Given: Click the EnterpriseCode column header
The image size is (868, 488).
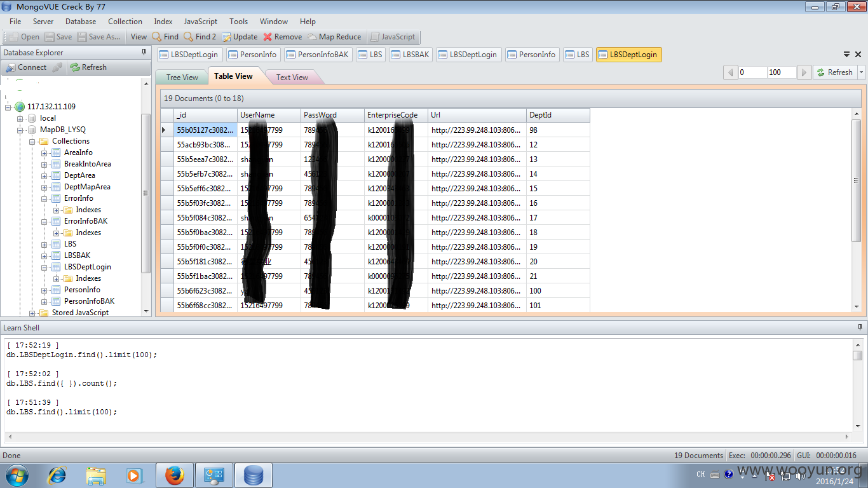Looking at the screenshot, I should click(x=396, y=115).
